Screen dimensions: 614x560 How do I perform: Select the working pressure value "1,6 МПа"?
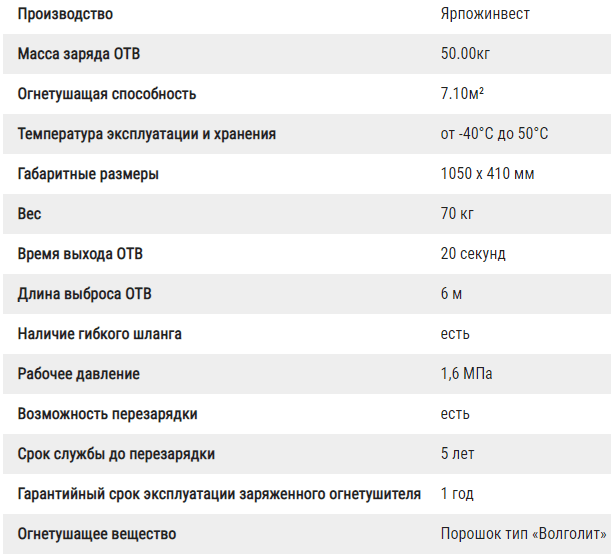466,374
